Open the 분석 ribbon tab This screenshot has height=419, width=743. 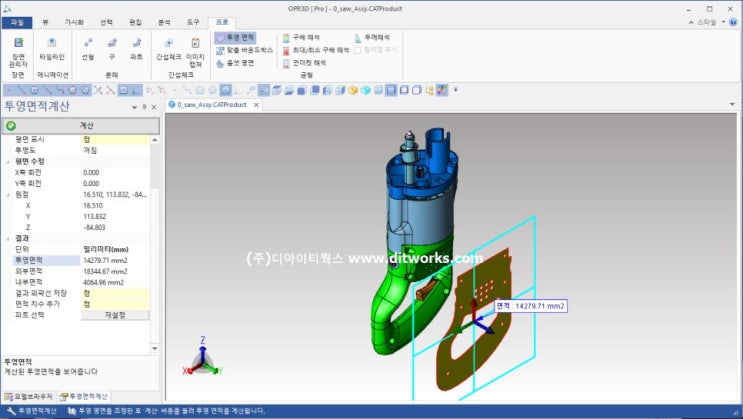(x=164, y=22)
